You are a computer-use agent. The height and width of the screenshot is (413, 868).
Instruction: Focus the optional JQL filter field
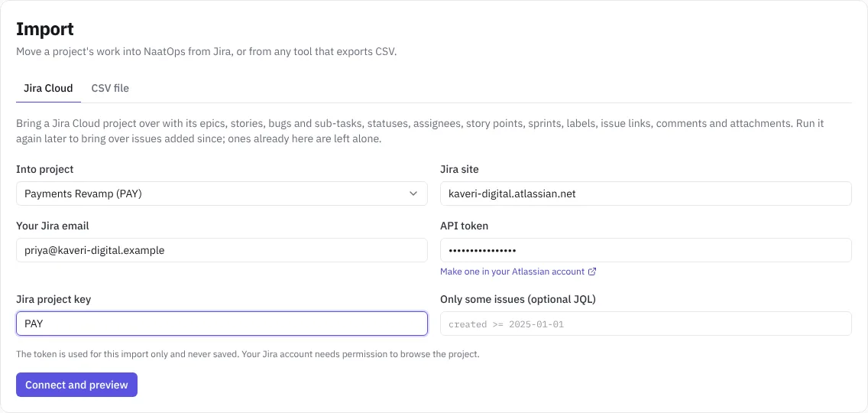point(646,324)
